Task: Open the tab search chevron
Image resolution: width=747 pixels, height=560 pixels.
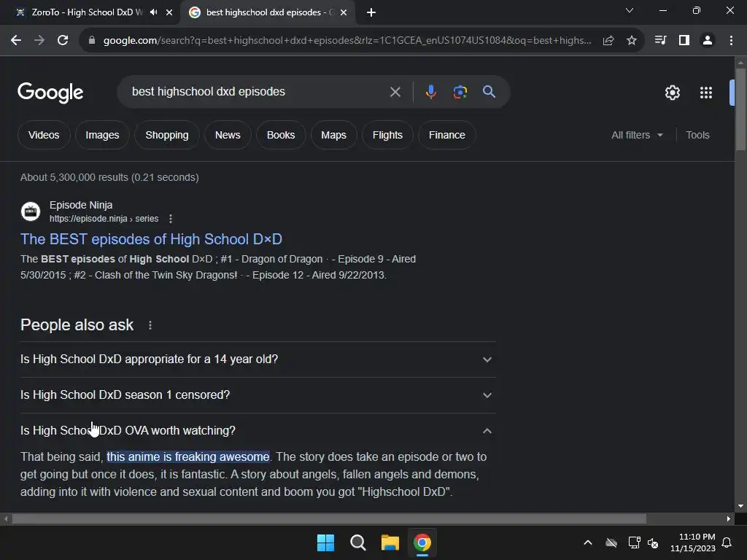Action: click(630, 10)
